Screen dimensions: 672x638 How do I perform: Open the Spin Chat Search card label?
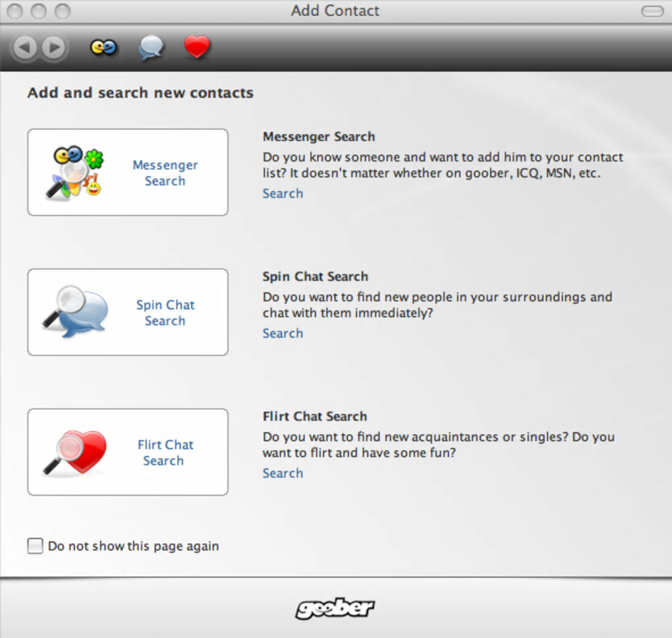[165, 312]
